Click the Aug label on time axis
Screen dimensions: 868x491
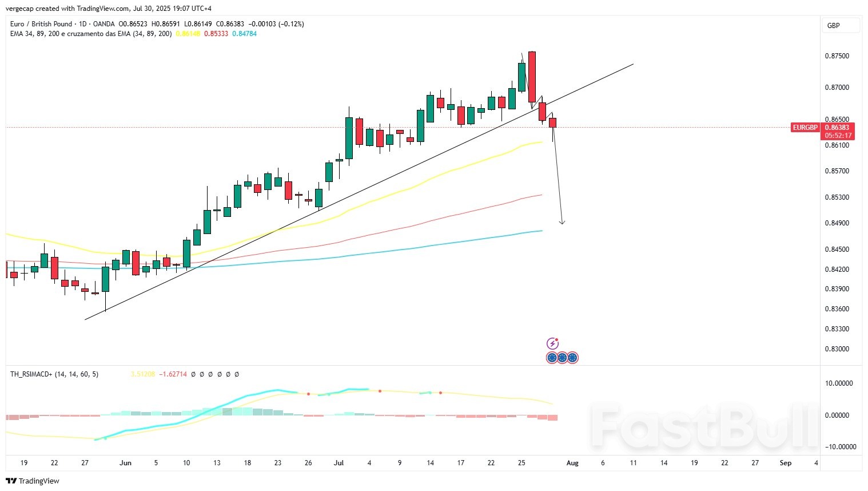tap(572, 463)
